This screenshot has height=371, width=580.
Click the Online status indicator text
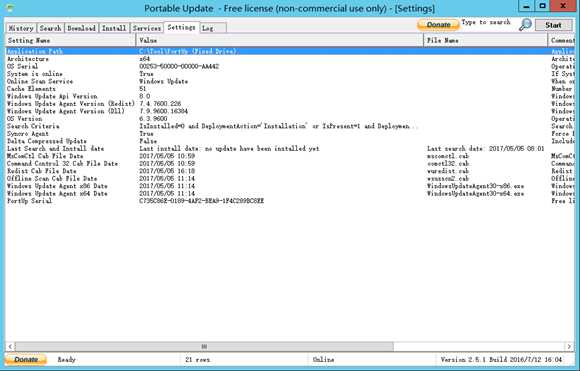tap(323, 360)
